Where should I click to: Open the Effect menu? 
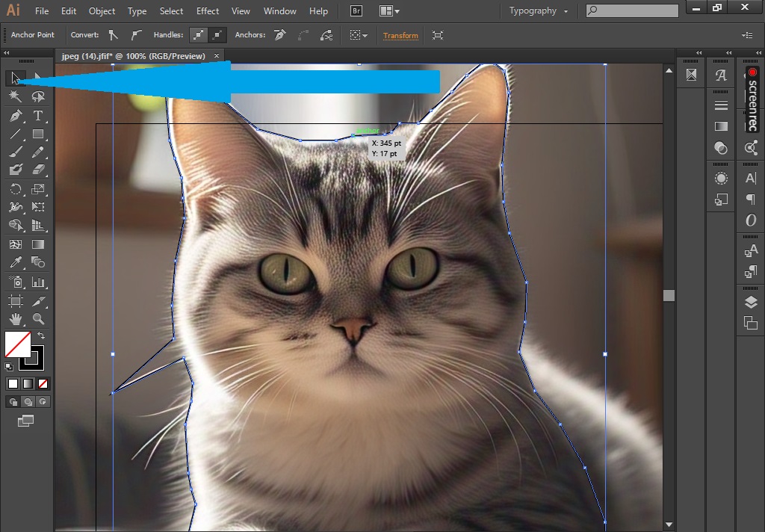click(x=208, y=10)
